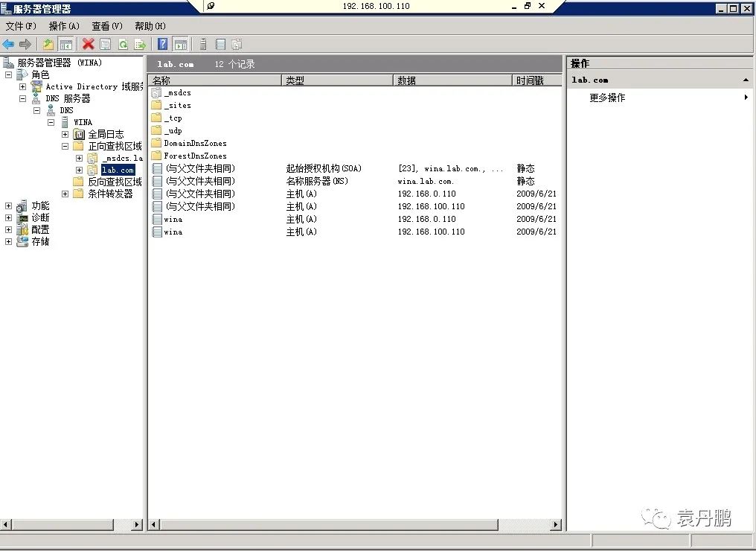Open the _tcp folder icon
The image size is (756, 551).
coord(156,118)
